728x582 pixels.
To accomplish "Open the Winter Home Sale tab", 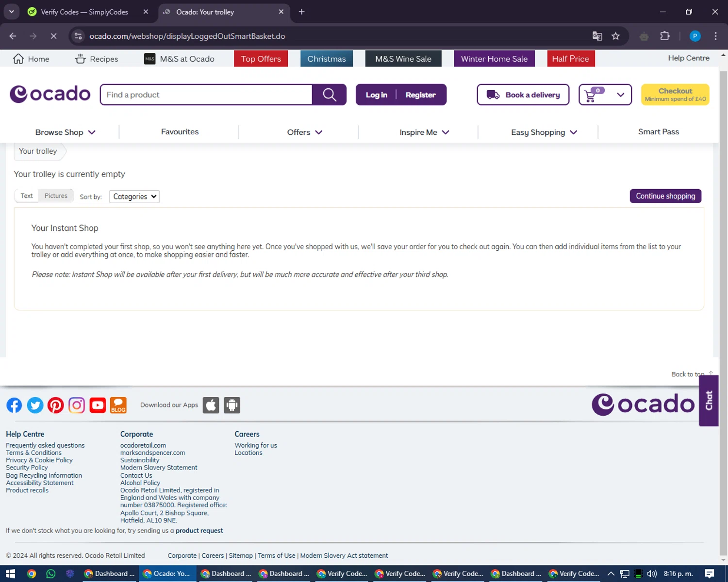I will click(494, 59).
